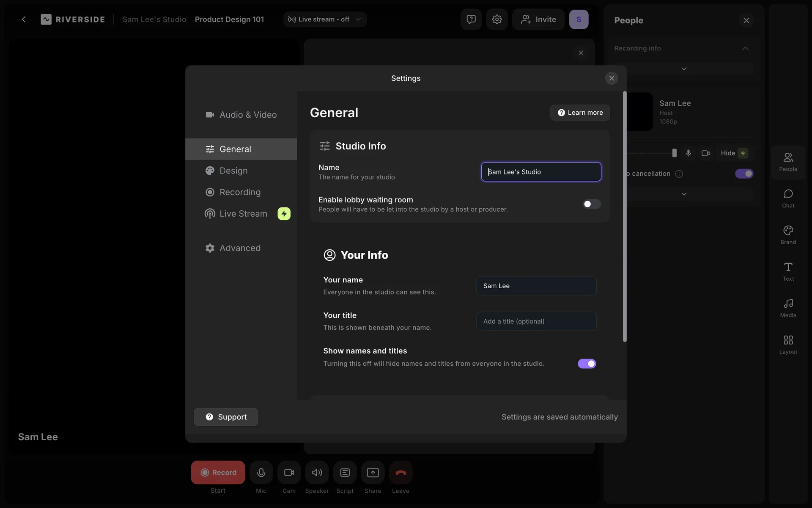Viewport: 812px width, 508px height.
Task: Toggle echo cancellation switch in People panel
Action: pyautogui.click(x=744, y=174)
